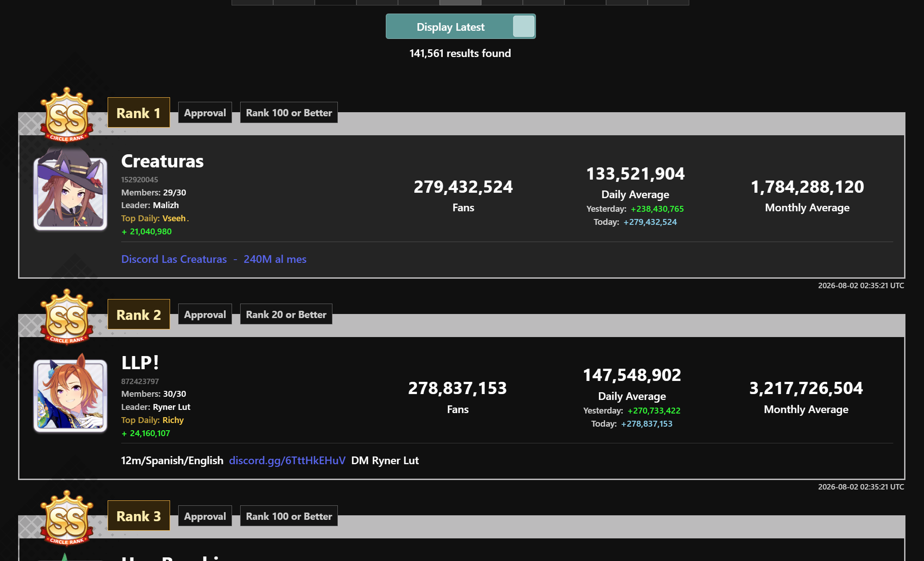The width and height of the screenshot is (924, 561).
Task: Open the LLP! circle avatar image
Action: coord(70,393)
